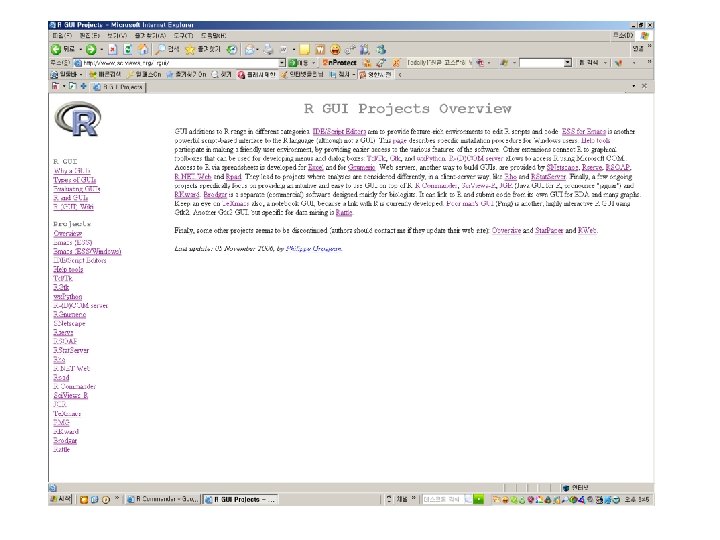Click the green desktop search go button
The height and width of the screenshot is (540, 720).
click(x=478, y=499)
